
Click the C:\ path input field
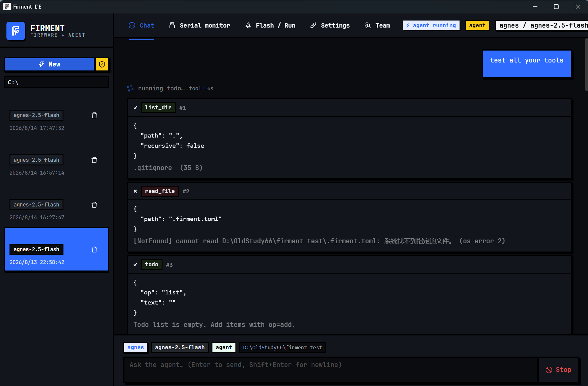(x=56, y=82)
